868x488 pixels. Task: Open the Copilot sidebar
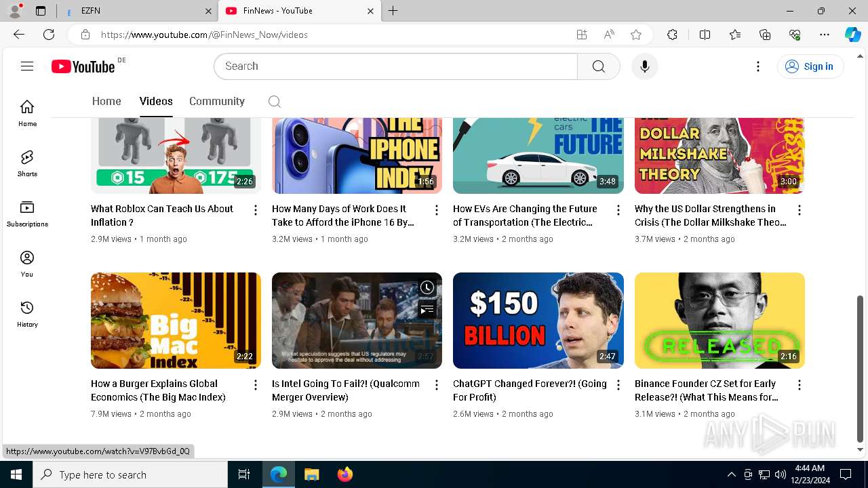852,35
